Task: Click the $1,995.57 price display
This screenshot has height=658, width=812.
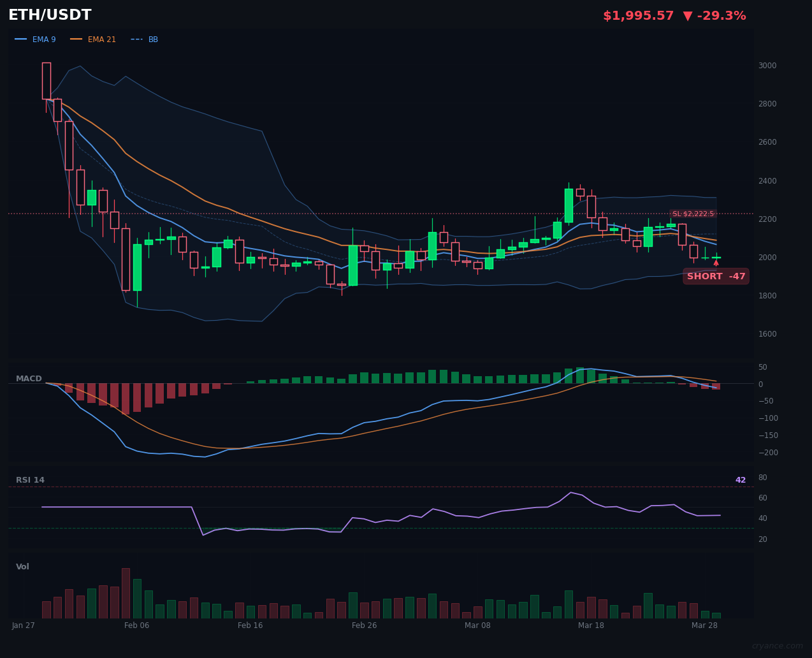Action: click(x=638, y=15)
